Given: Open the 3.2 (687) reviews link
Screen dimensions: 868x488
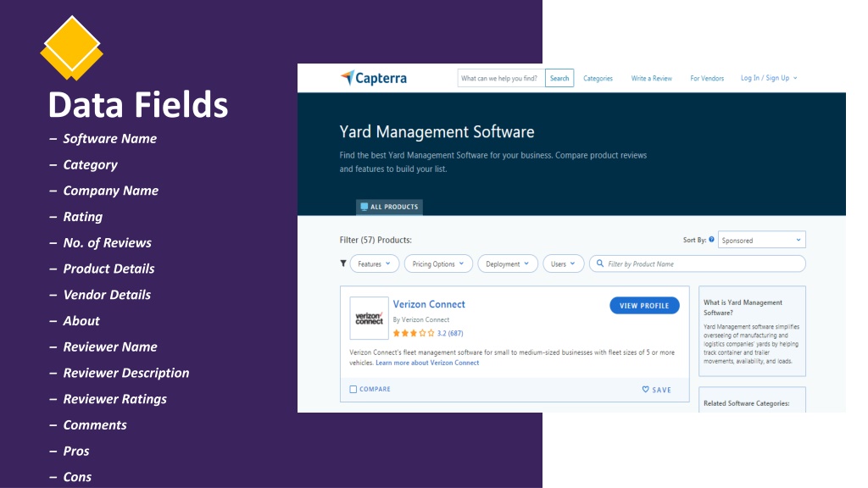Looking at the screenshot, I should (x=450, y=333).
